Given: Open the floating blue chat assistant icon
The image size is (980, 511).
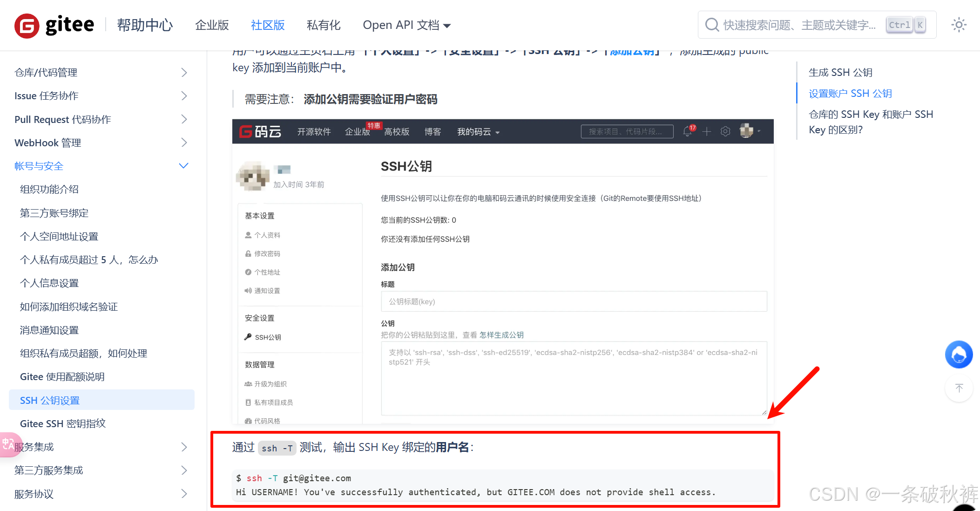Looking at the screenshot, I should (x=959, y=354).
